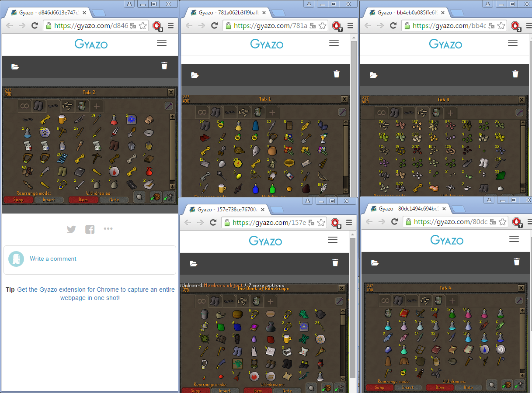Viewport: 532px width, 393px height.
Task: Reload the 781a Gyazo page
Action: tap(214, 26)
